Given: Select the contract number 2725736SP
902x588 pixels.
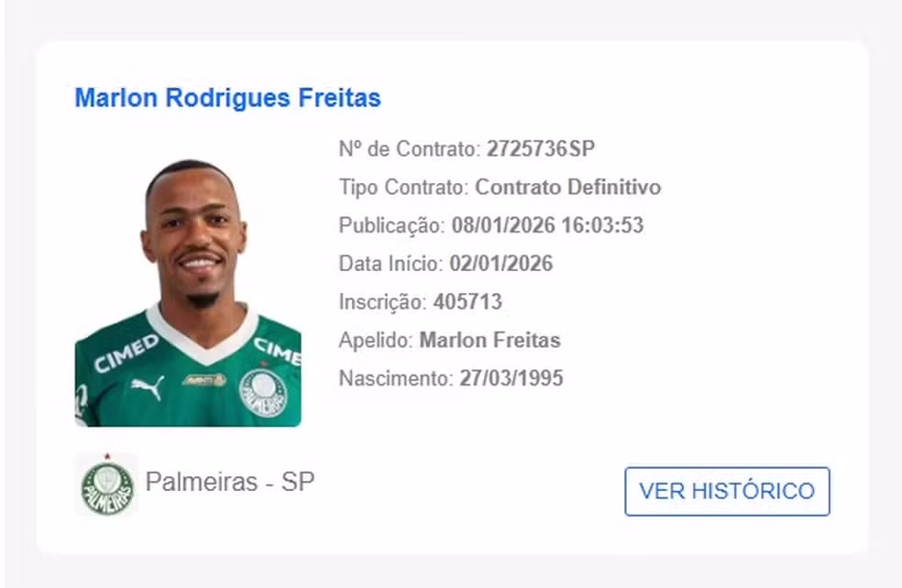Looking at the screenshot, I should coord(543,148).
